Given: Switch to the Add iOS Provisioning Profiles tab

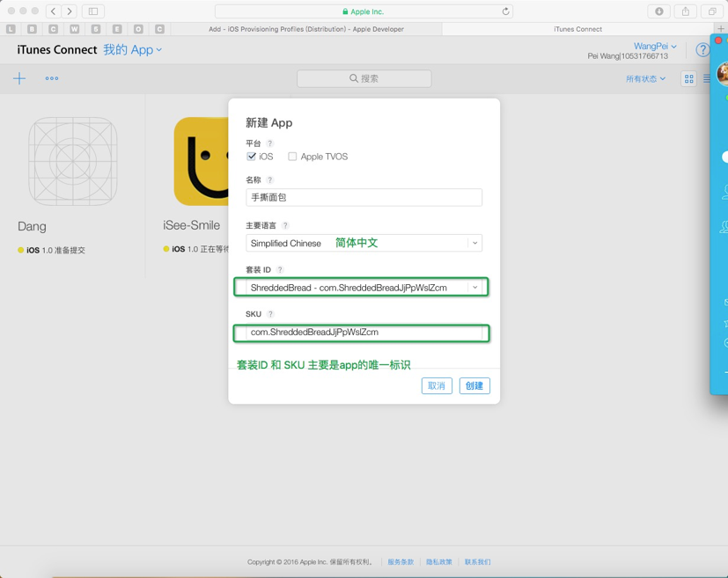Looking at the screenshot, I should (x=306, y=29).
